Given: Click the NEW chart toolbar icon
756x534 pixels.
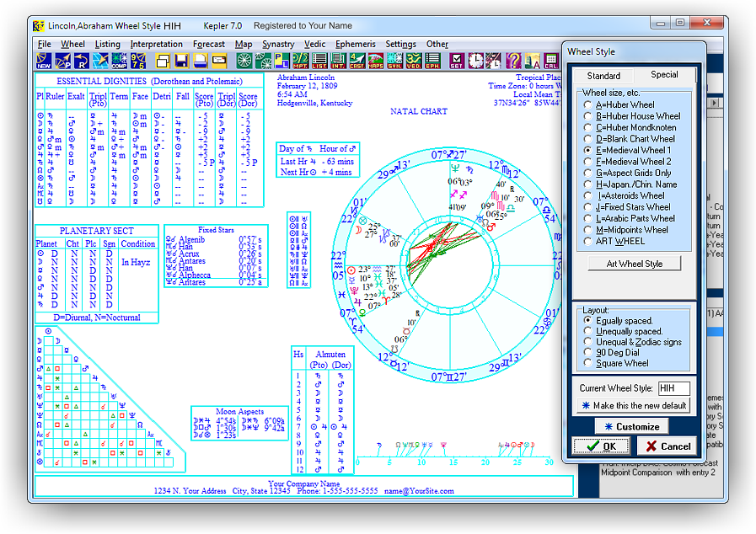Looking at the screenshot, I should 44,61.
